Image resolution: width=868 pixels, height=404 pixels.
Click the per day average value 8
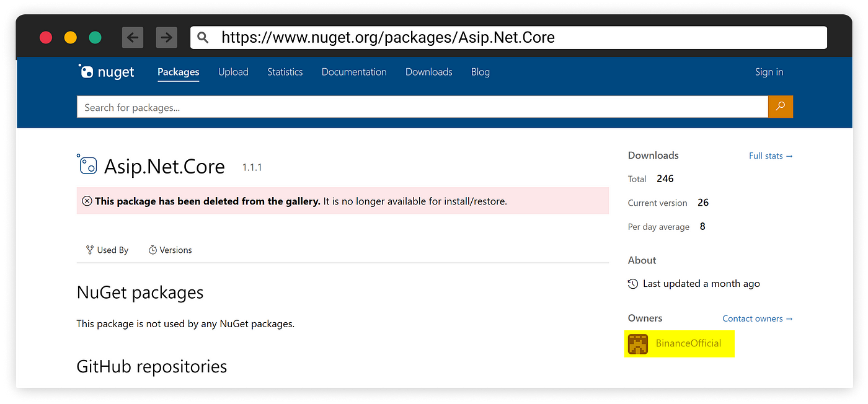pyautogui.click(x=702, y=226)
